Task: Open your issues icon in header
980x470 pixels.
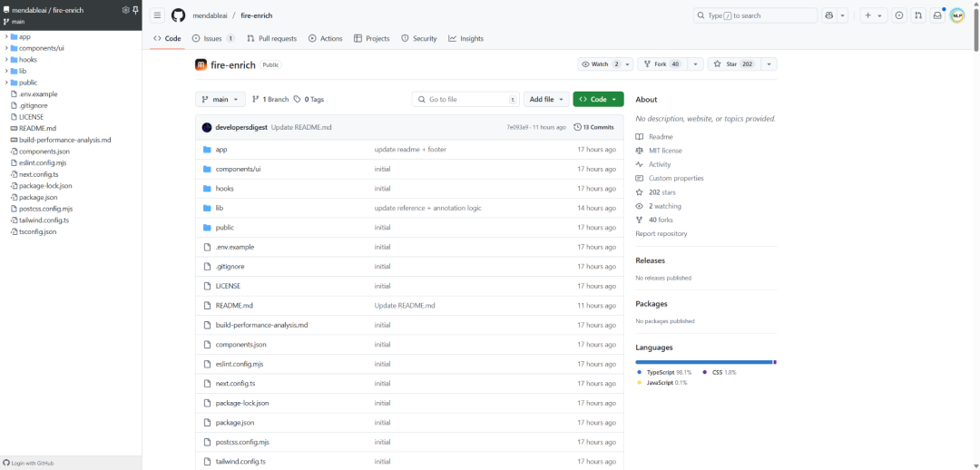Action: (x=898, y=15)
